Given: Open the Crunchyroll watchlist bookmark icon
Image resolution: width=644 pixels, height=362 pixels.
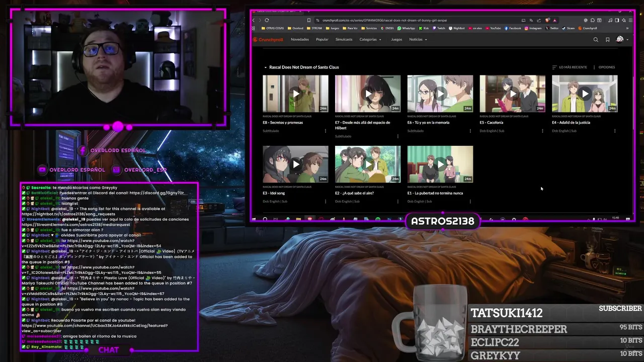Looking at the screenshot, I should (x=608, y=39).
